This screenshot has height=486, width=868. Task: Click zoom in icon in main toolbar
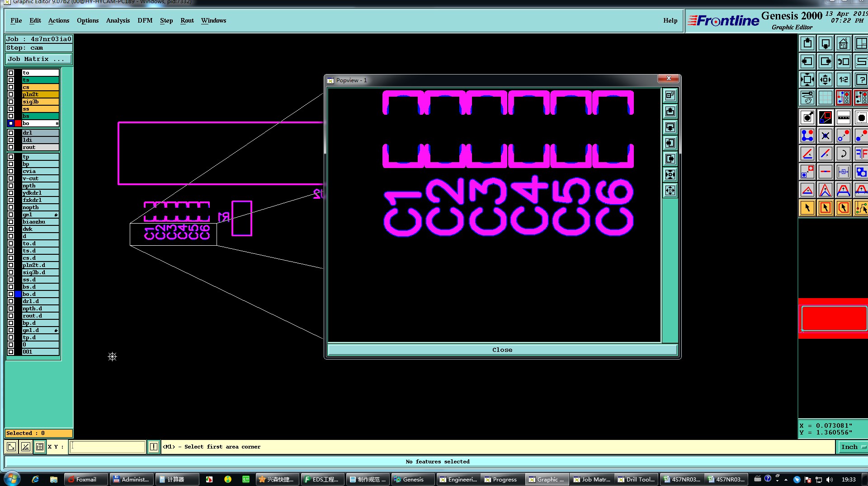(807, 79)
